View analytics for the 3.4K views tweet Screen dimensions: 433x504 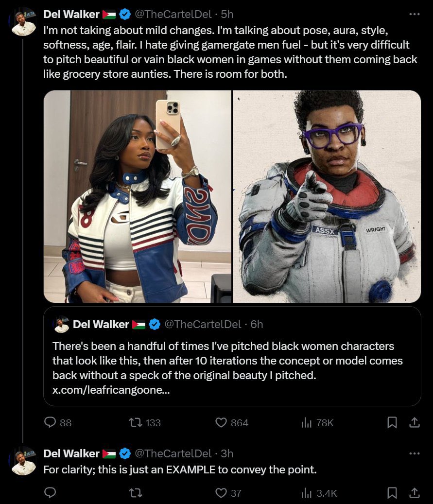[x=307, y=493]
